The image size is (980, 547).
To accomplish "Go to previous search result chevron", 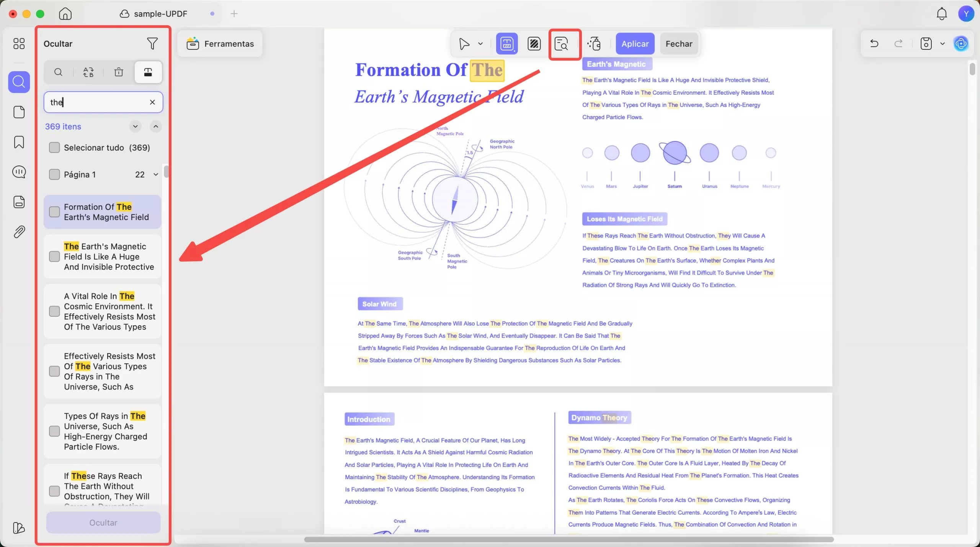I will pos(156,126).
